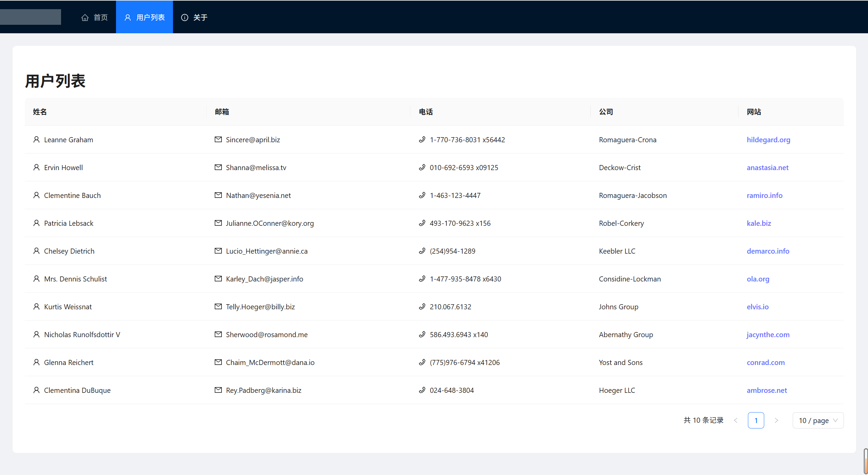Select pagination page number 1
This screenshot has width=868, height=475.
click(x=756, y=420)
